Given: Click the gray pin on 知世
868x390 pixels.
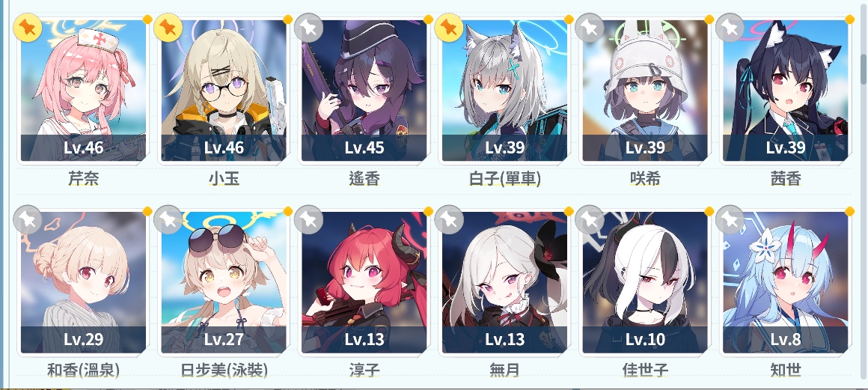Looking at the screenshot, I should pos(731,219).
